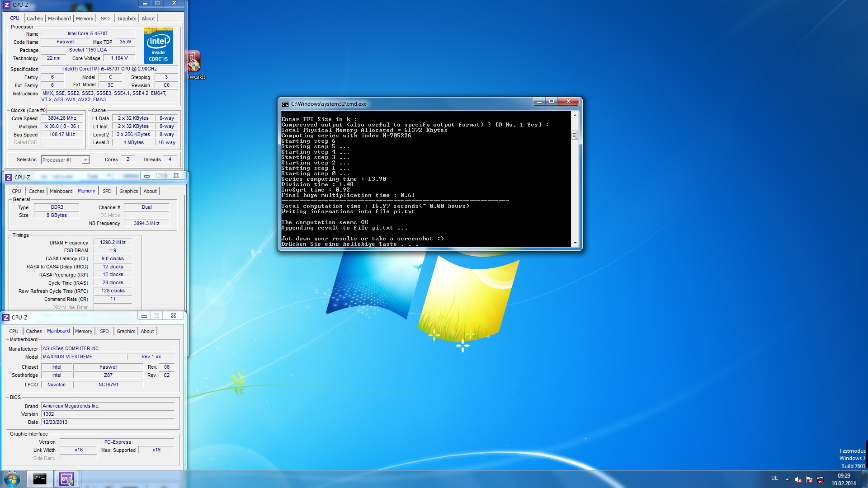Click the DRAM Frequency value 1298.2 MHz

[113, 243]
